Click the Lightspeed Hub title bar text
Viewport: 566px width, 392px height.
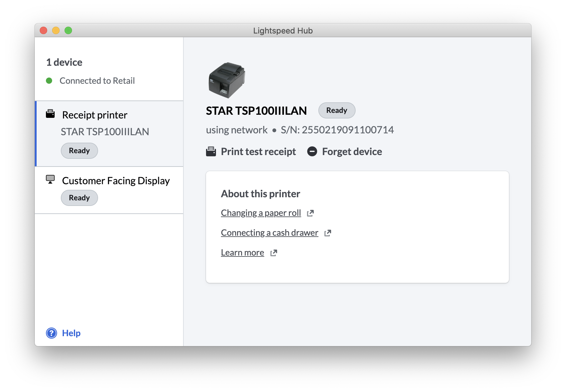283,31
